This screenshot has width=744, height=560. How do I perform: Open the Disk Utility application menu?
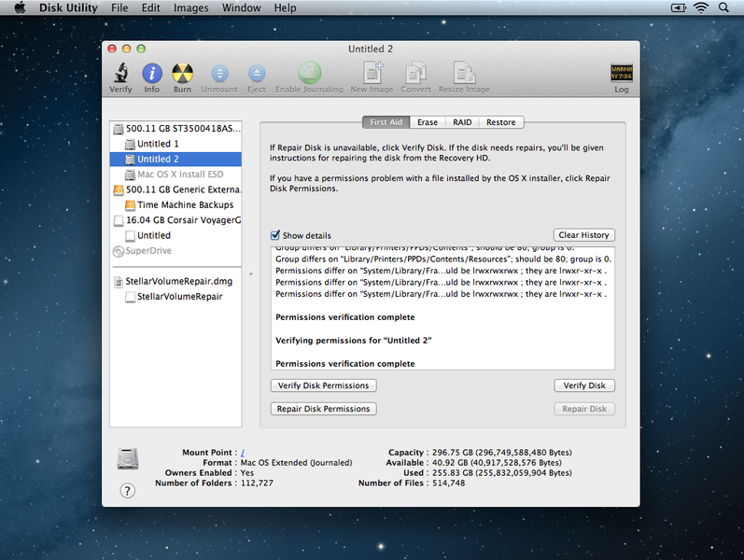[68, 7]
